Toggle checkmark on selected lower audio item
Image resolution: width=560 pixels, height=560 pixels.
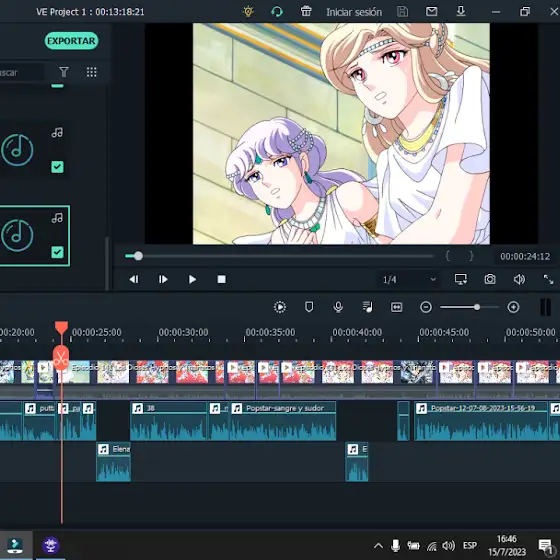tap(58, 252)
